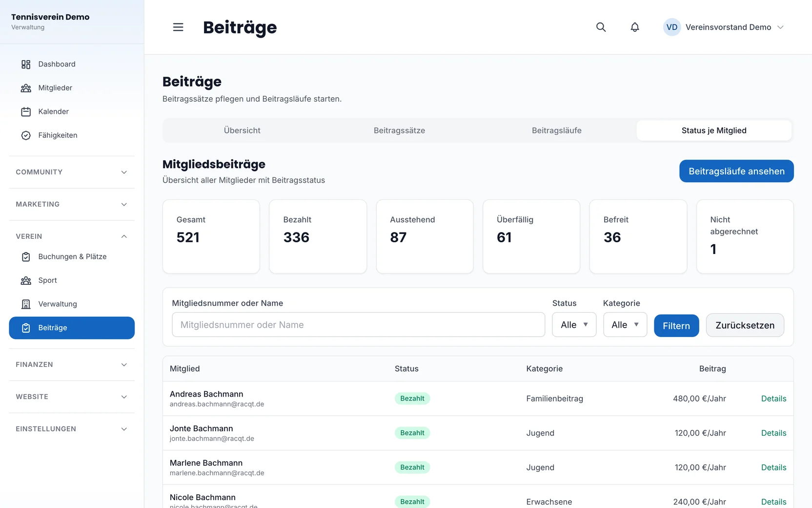Click the Beiträge clipboard icon
The image size is (812, 508).
click(x=26, y=328)
